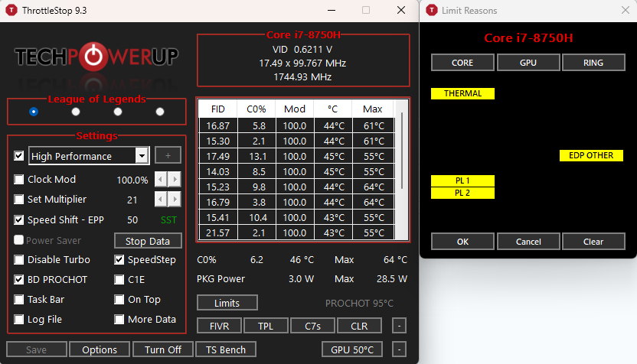Minimize the ThrottleStop window
This screenshot has width=637, height=364.
(332, 10)
